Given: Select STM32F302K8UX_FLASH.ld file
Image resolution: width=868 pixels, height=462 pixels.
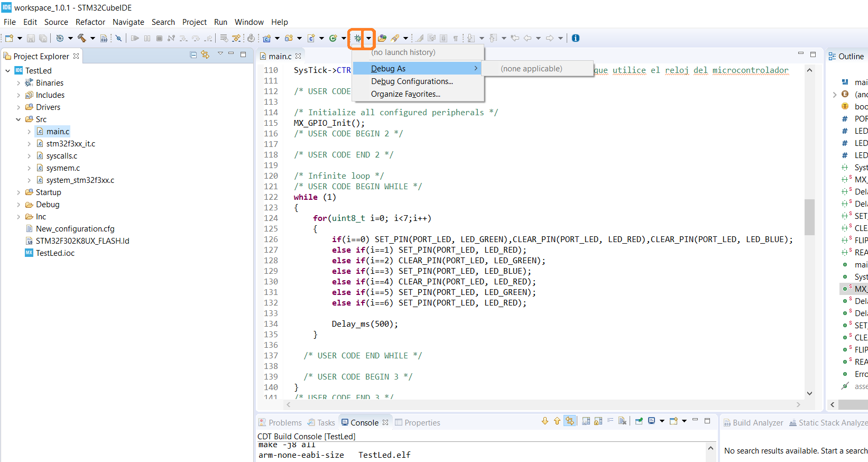Looking at the screenshot, I should point(82,241).
